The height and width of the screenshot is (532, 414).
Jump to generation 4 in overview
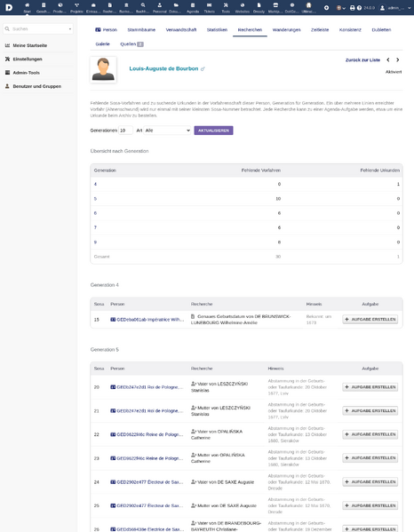pyautogui.click(x=95, y=184)
